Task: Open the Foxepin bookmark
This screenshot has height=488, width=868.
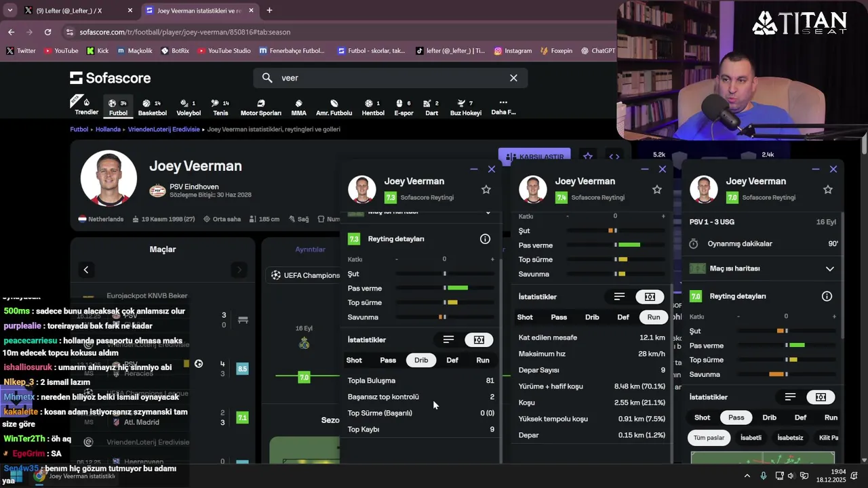Action: 556,51
